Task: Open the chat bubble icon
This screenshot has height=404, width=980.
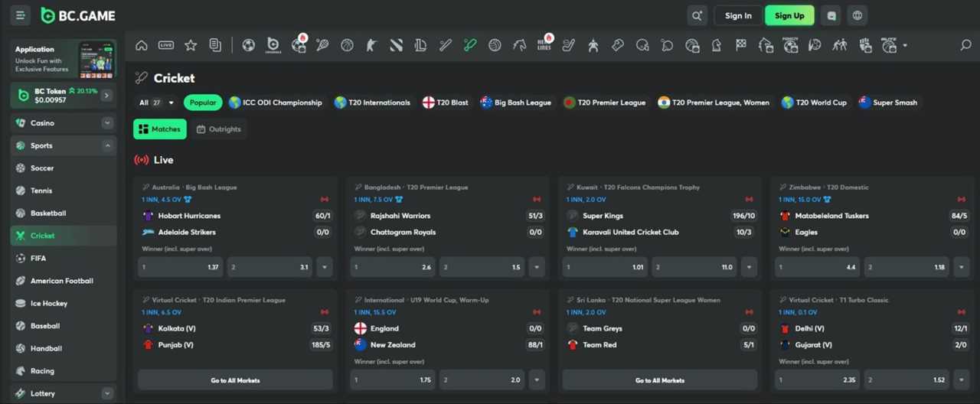Action: point(831,15)
